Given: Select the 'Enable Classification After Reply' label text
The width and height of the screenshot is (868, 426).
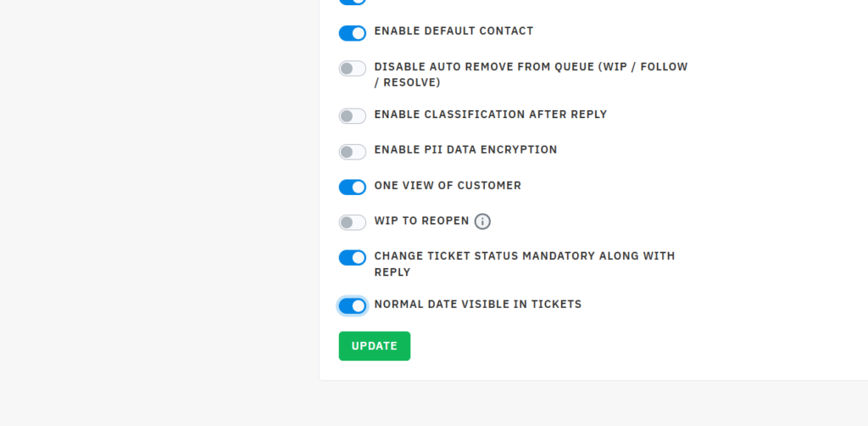Looking at the screenshot, I should click(x=490, y=115).
